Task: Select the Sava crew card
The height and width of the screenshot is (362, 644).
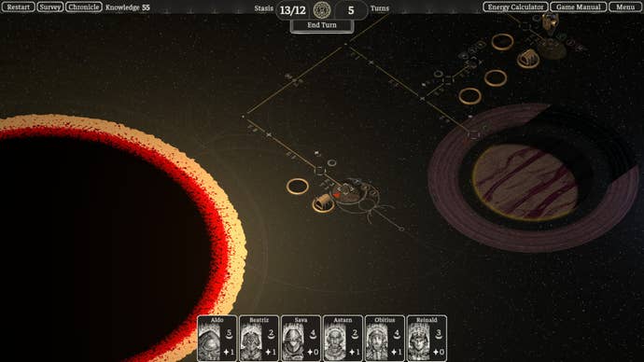Action: click(x=301, y=338)
